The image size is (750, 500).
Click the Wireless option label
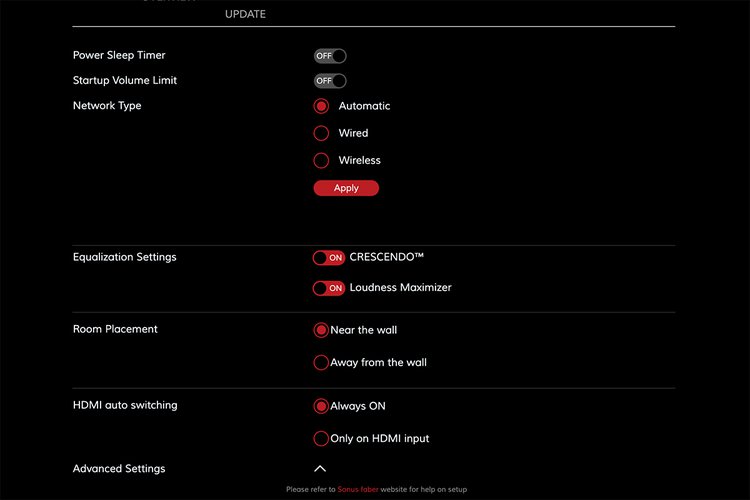pos(360,160)
